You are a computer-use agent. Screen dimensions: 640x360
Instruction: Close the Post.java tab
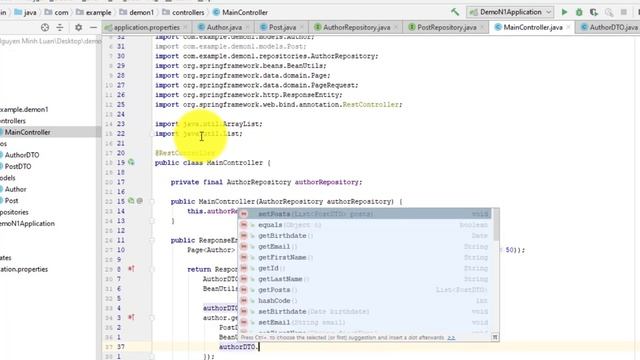tap(301, 27)
